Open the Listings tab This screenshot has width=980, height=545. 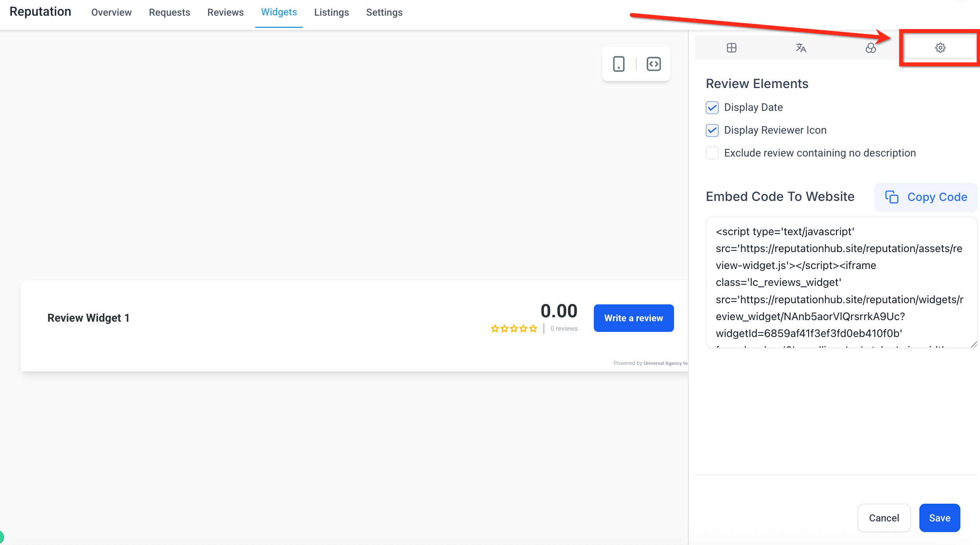(331, 13)
